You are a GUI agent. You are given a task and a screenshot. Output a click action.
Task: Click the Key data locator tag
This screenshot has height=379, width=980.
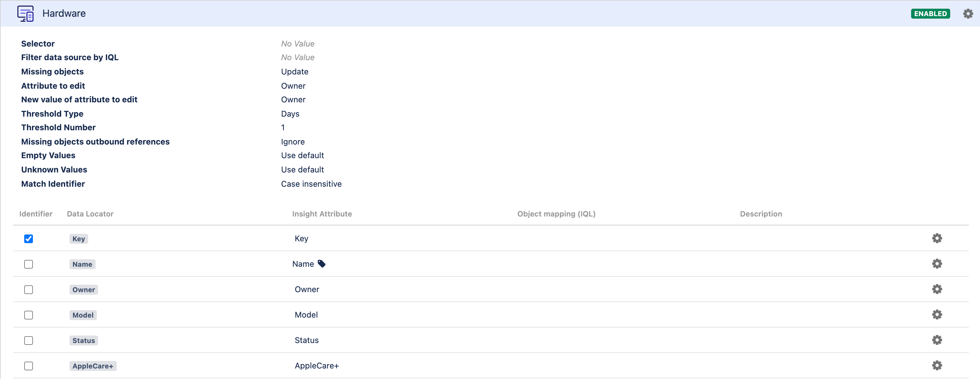click(x=79, y=239)
